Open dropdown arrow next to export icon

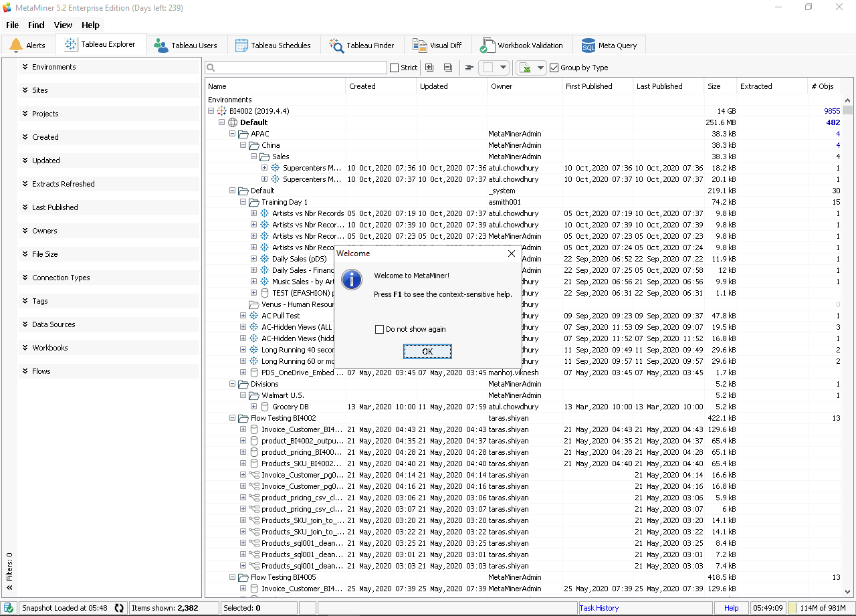[x=541, y=68]
